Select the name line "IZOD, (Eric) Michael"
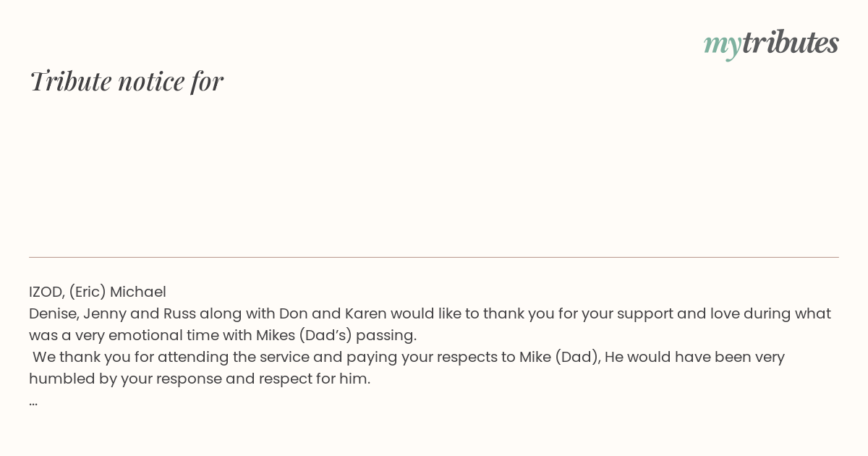Viewport: 868px width, 456px height. [x=98, y=292]
